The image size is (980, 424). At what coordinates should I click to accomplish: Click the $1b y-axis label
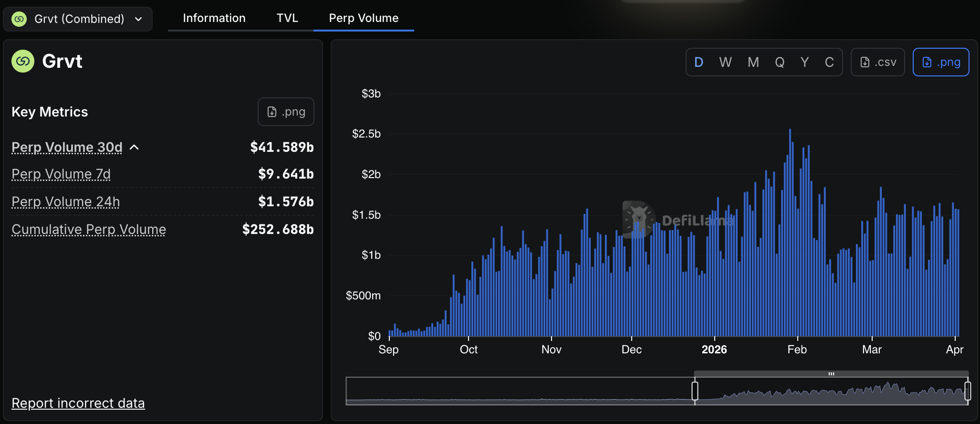pos(371,255)
